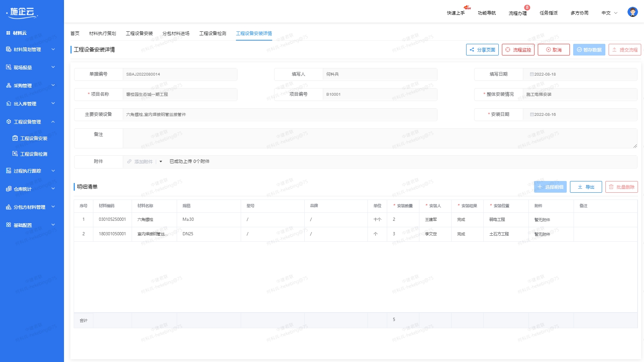Viewport: 644px width, 362px height.
Task: Open the 流程办理 notification badge item
Action: click(518, 13)
